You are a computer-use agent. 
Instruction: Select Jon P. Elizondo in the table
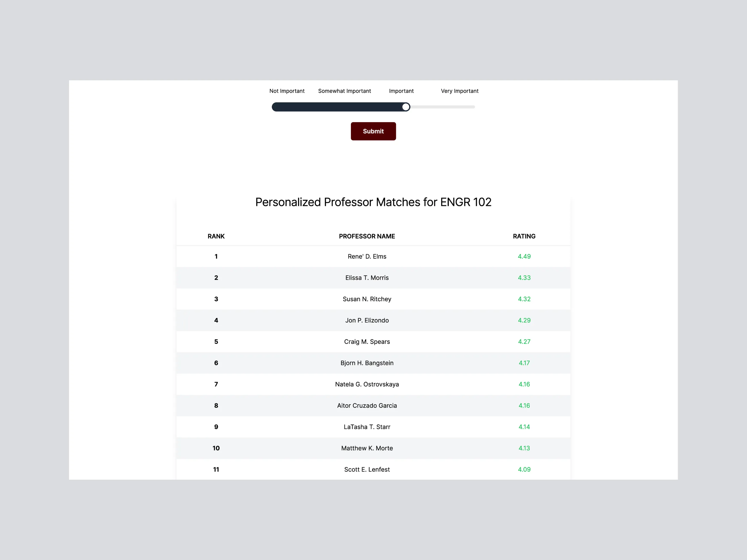click(x=367, y=320)
